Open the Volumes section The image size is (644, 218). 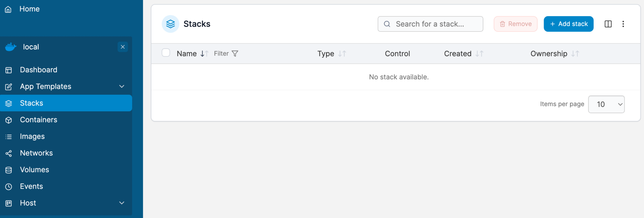click(x=34, y=169)
